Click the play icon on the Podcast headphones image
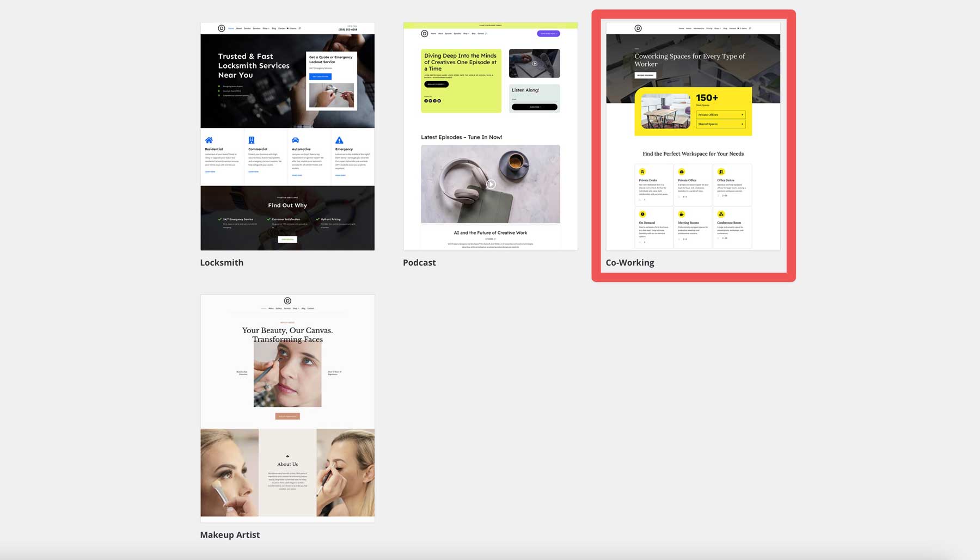Image resolution: width=980 pixels, height=560 pixels. (491, 184)
